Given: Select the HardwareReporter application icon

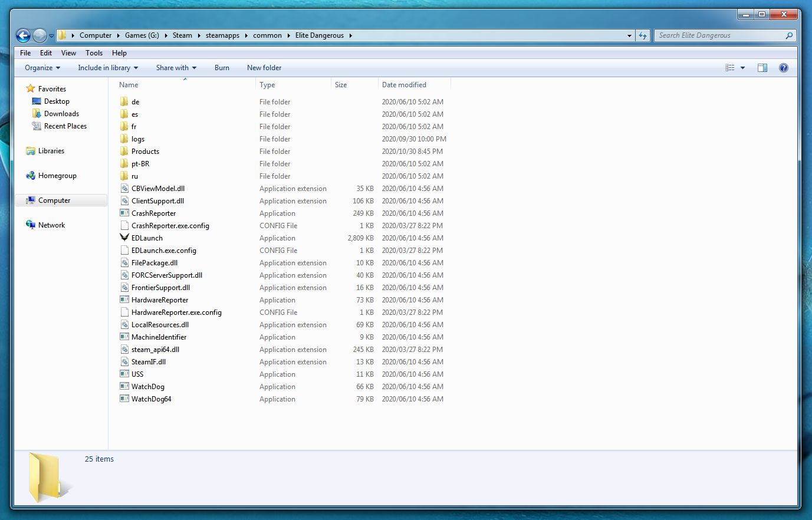Looking at the screenshot, I should pyautogui.click(x=124, y=300).
